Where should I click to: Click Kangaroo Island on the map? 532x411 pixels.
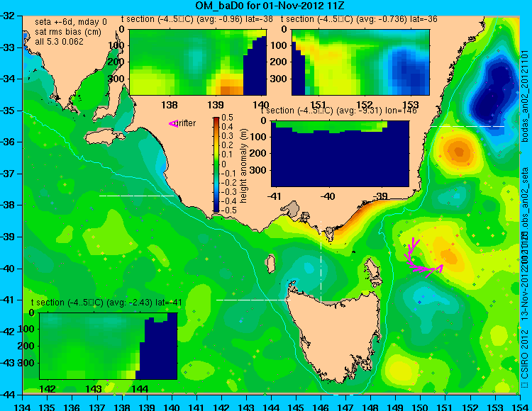[x=105, y=137]
